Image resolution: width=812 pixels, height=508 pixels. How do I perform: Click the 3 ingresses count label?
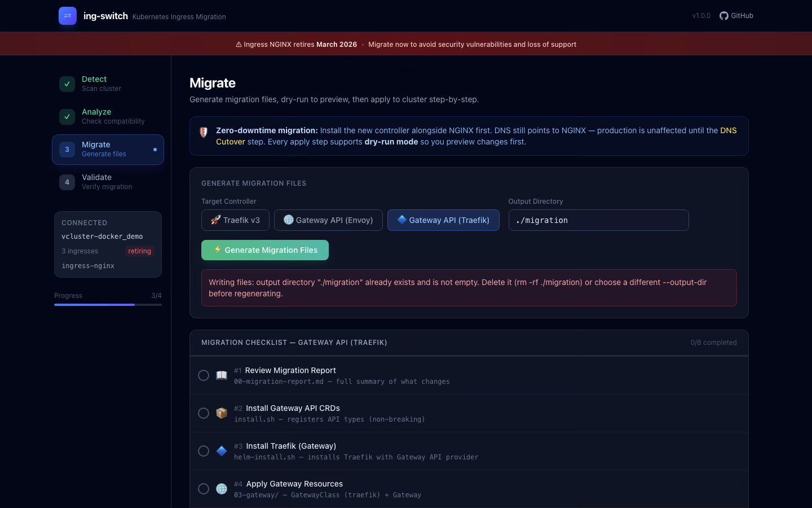pyautogui.click(x=80, y=251)
